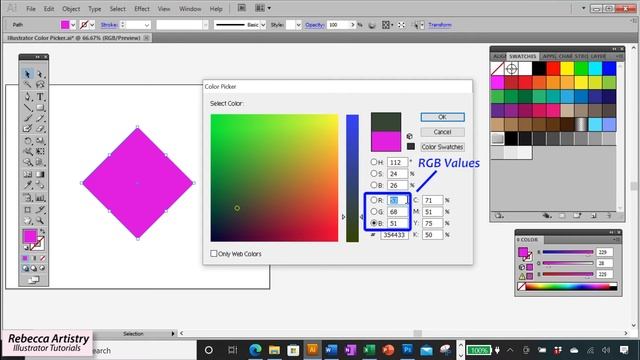The image size is (640, 360).
Task: Pick the Magic Wand tool
Action: (x=27, y=85)
